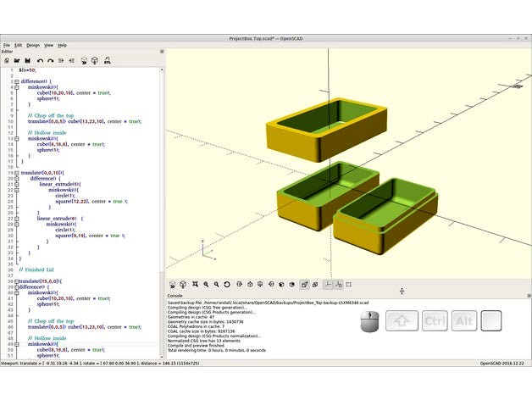532x400 pixels.
Task: Click the Viewport translate status bar text
Action: coord(100,364)
